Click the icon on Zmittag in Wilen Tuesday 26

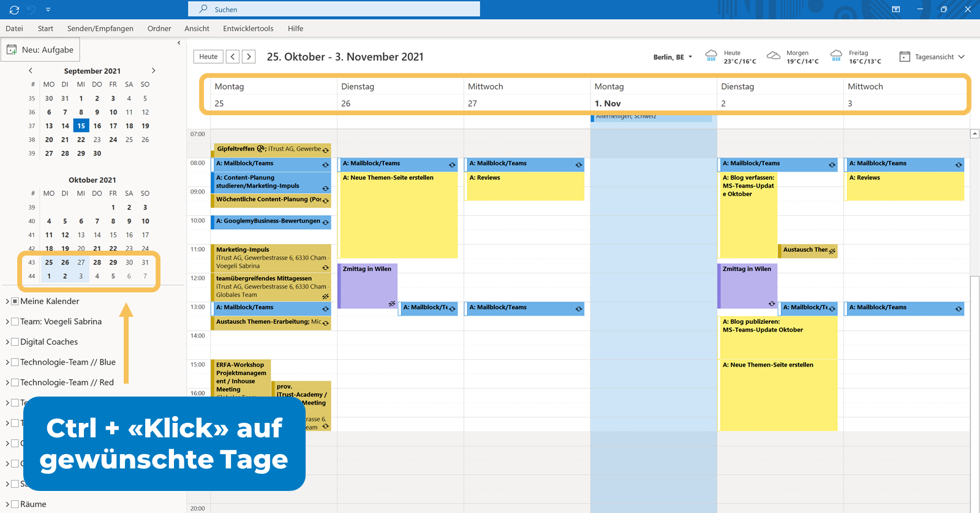(x=392, y=303)
